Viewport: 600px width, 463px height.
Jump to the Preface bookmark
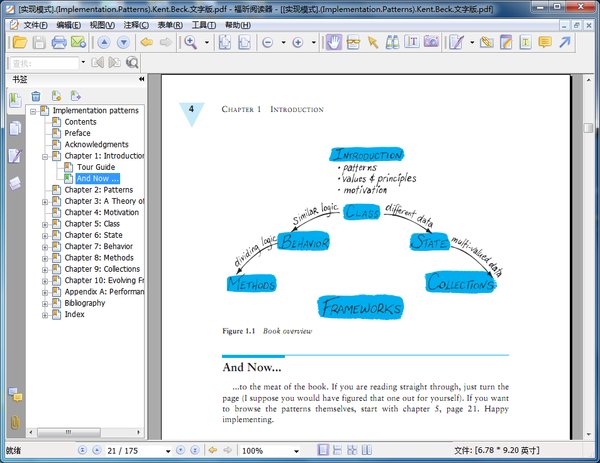click(x=77, y=133)
